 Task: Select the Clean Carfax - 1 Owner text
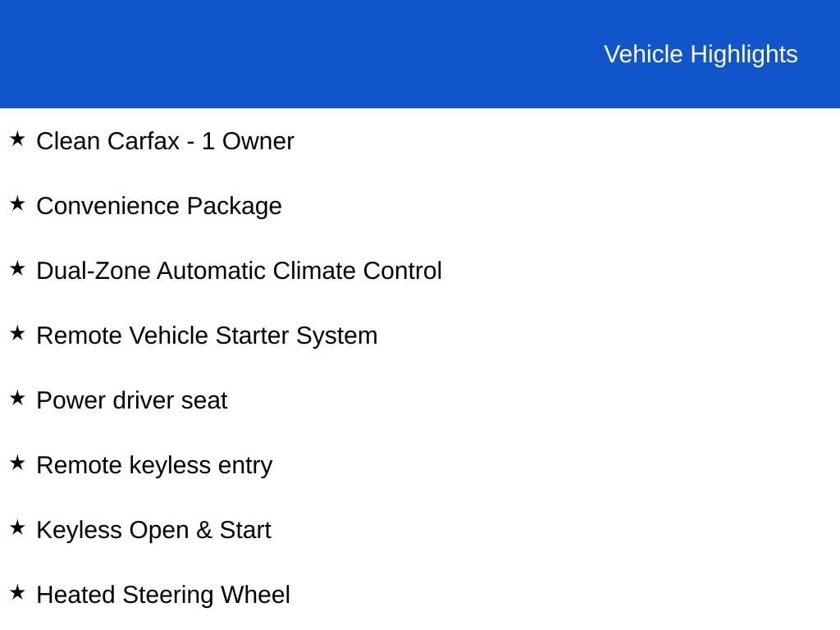pyautogui.click(x=165, y=141)
